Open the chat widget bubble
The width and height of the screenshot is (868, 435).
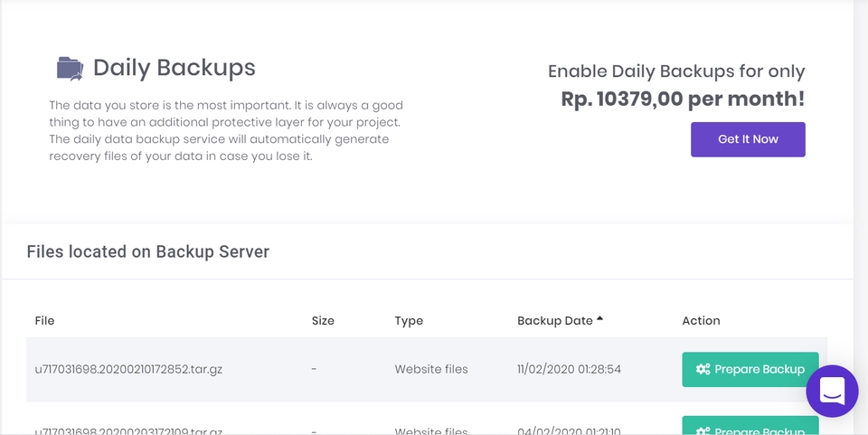click(831, 391)
